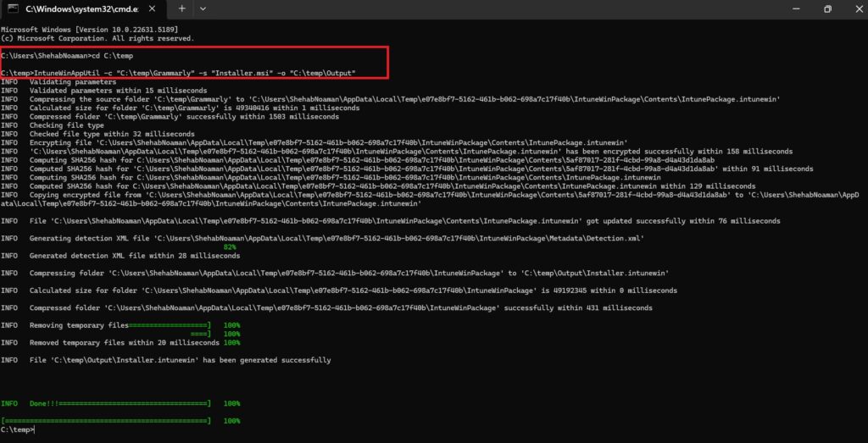Viewport: 868px width, 443px height.
Task: Click 'successfully within 431 milliseconds' log line
Action: (326, 308)
